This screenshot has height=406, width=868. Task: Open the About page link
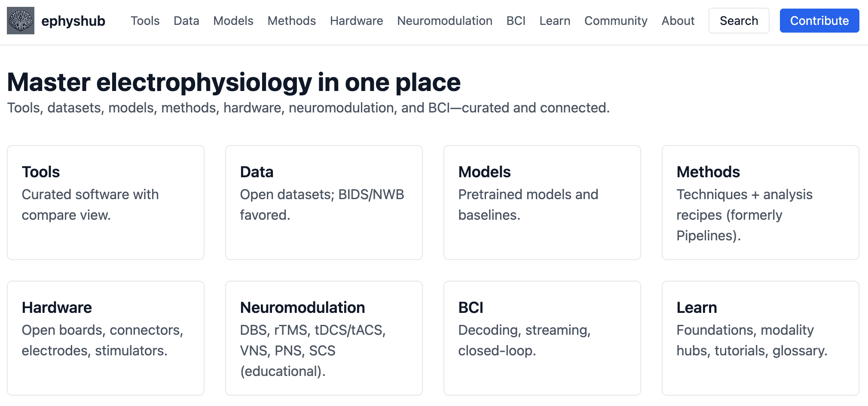click(x=678, y=21)
